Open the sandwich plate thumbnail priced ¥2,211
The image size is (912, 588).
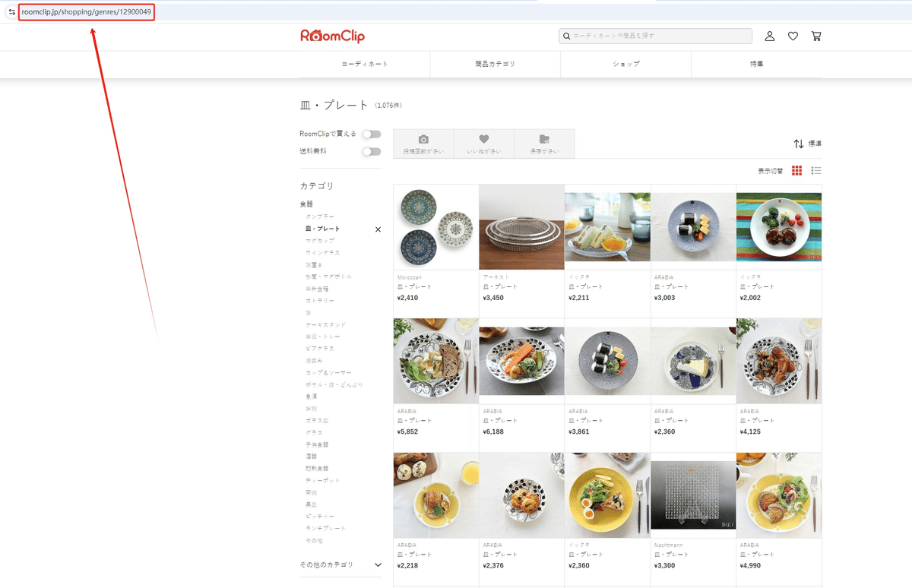click(x=607, y=227)
